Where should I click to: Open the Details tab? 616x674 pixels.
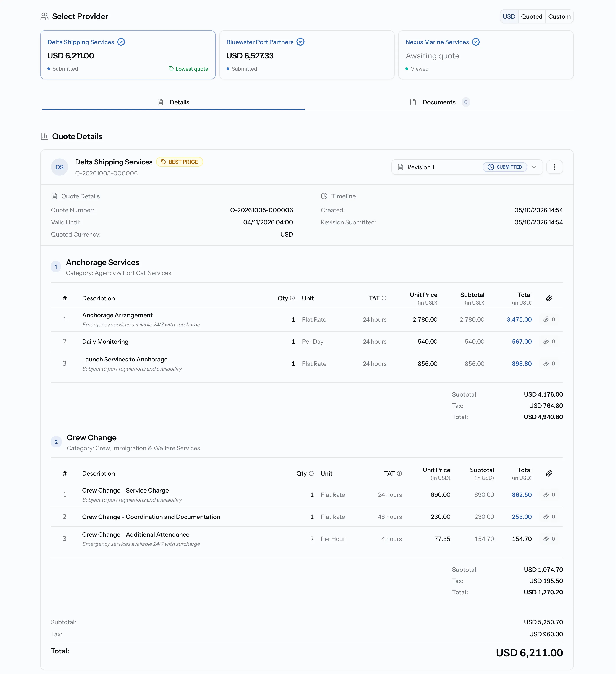[173, 102]
